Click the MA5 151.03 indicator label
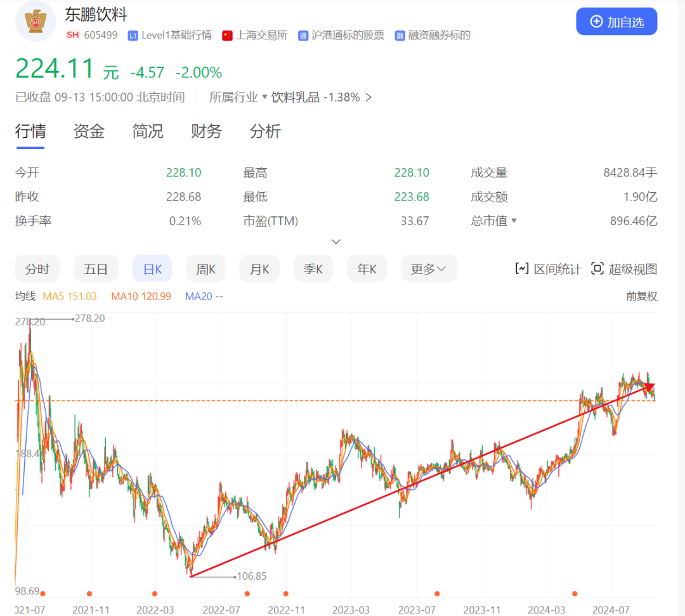 [70, 296]
